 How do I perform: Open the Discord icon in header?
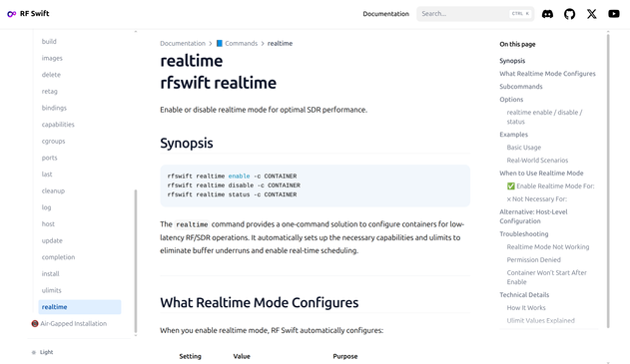(547, 14)
